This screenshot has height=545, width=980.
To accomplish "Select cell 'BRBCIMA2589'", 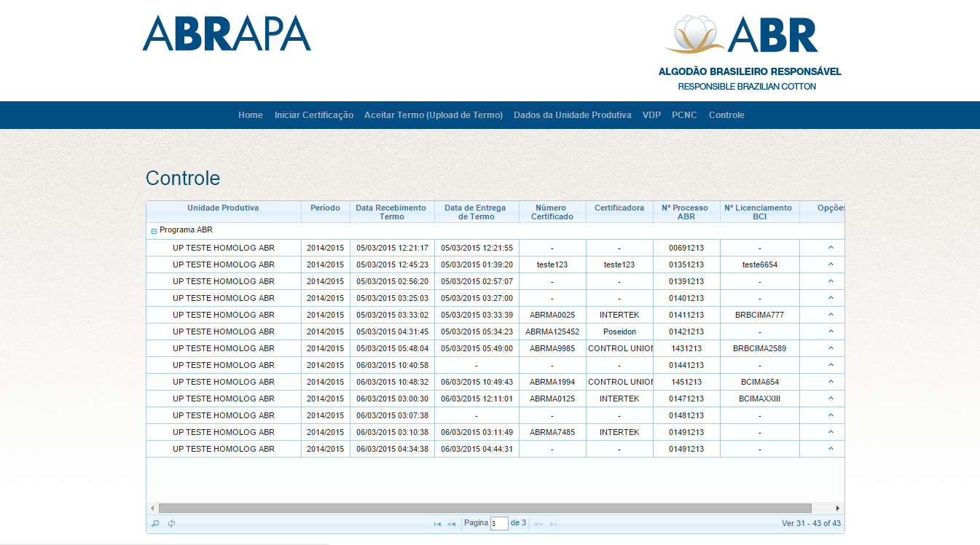I will [759, 348].
